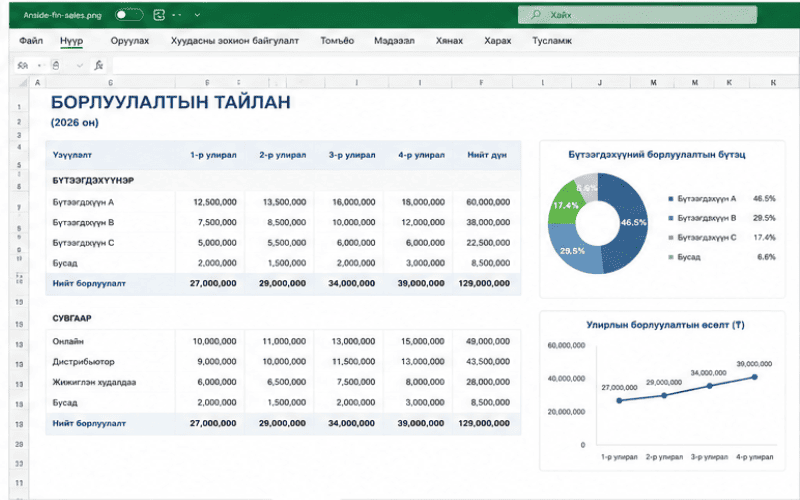Click the 38,000,000 total cell
The image size is (800, 500).
[x=488, y=222]
